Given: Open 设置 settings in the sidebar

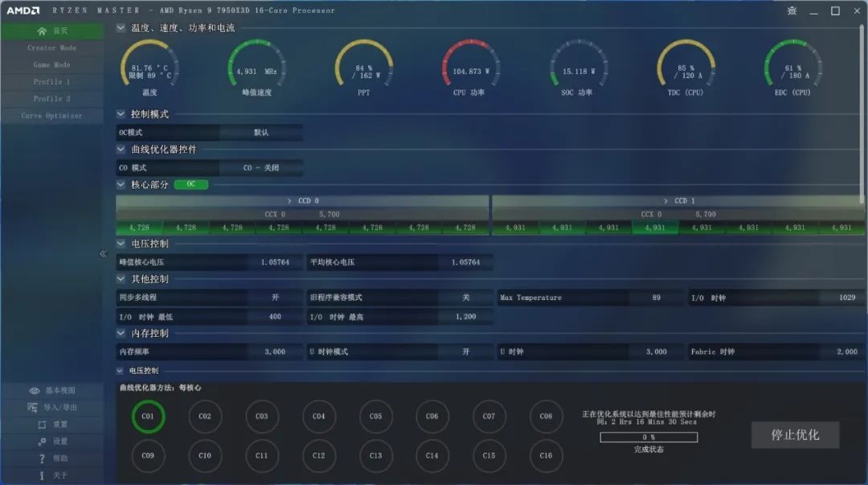Looking at the screenshot, I should [52, 442].
